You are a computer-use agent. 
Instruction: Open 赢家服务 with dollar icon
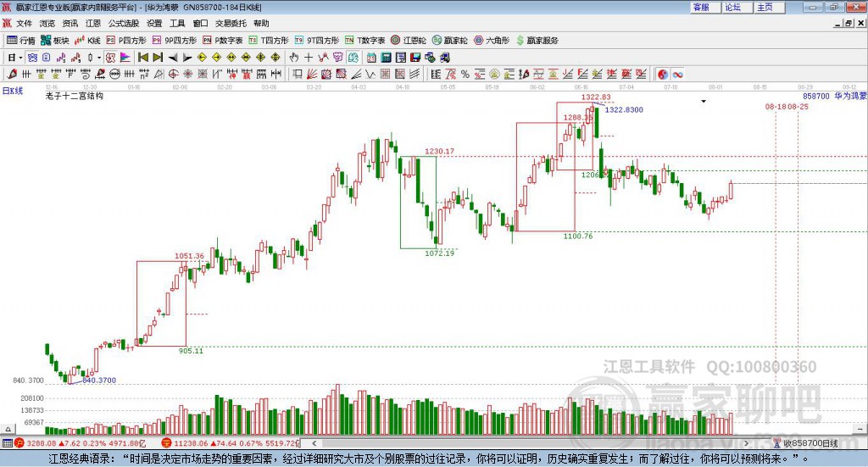537,41
